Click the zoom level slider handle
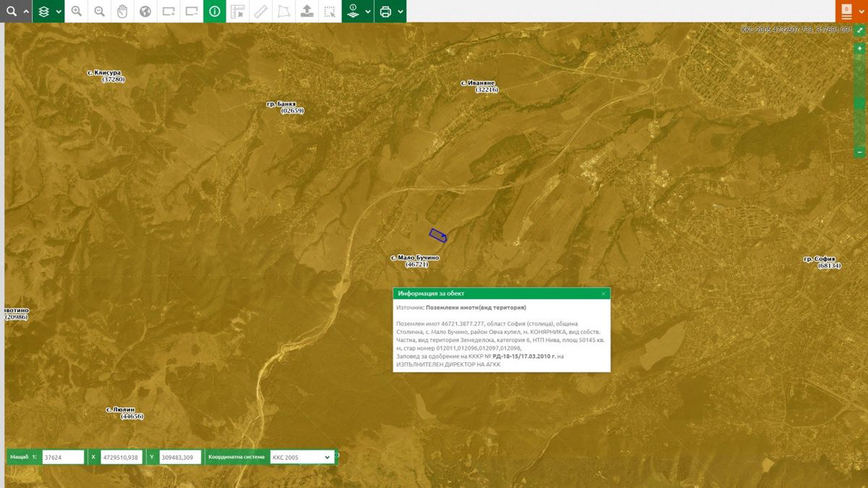 pos(859,103)
